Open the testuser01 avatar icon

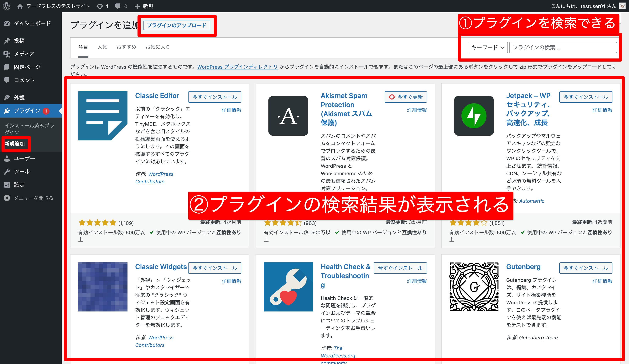point(622,6)
